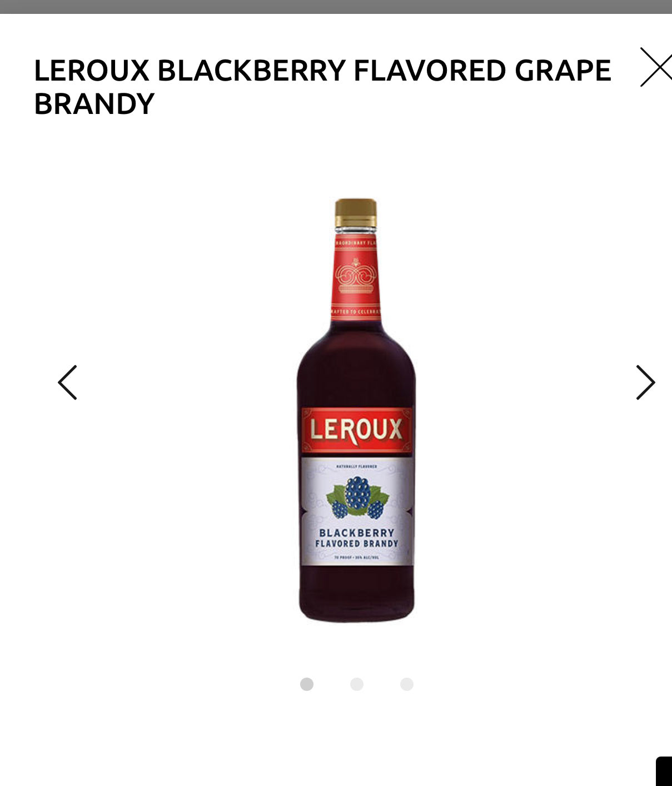Click the word BRANDY in the heading
672x786 pixels.
click(94, 104)
